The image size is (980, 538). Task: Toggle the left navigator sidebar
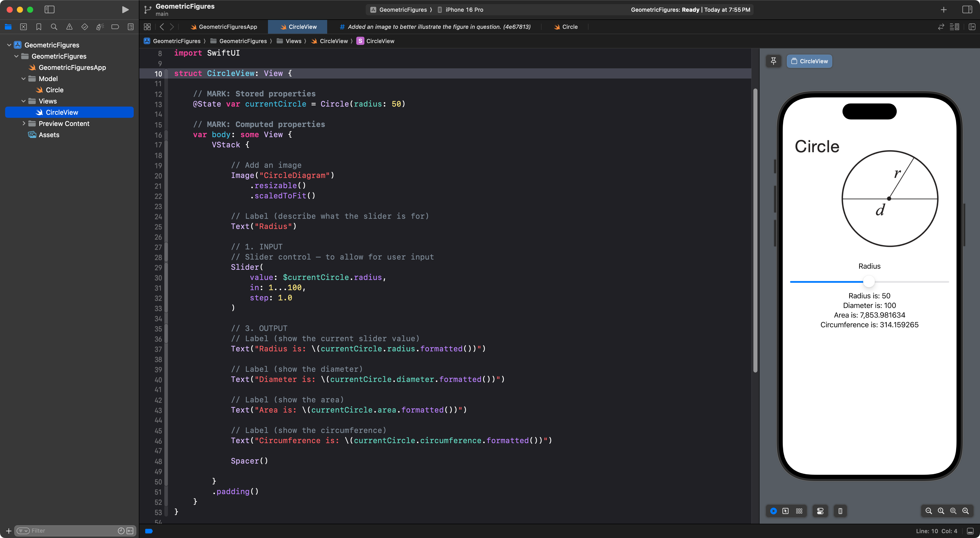(50, 9)
